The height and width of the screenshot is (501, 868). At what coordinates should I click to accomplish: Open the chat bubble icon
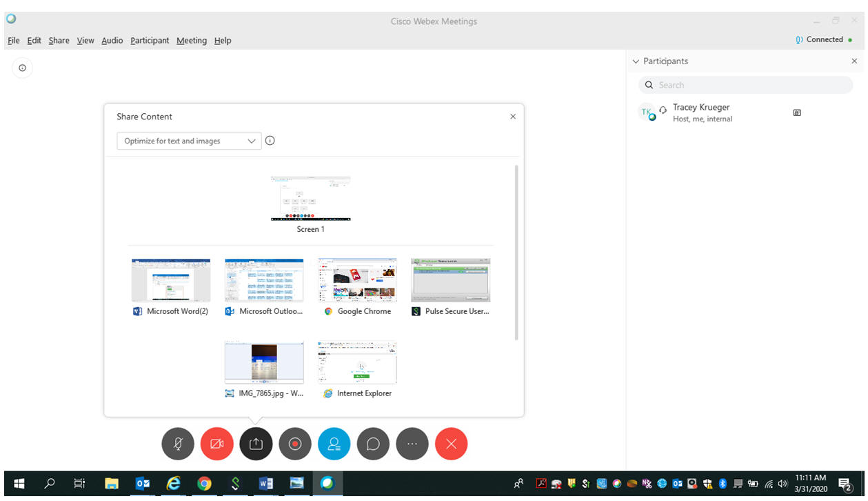pos(373,444)
